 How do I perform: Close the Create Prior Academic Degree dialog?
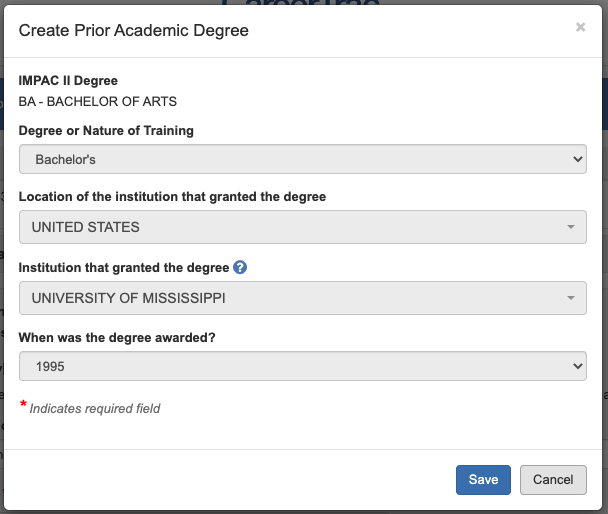(580, 28)
